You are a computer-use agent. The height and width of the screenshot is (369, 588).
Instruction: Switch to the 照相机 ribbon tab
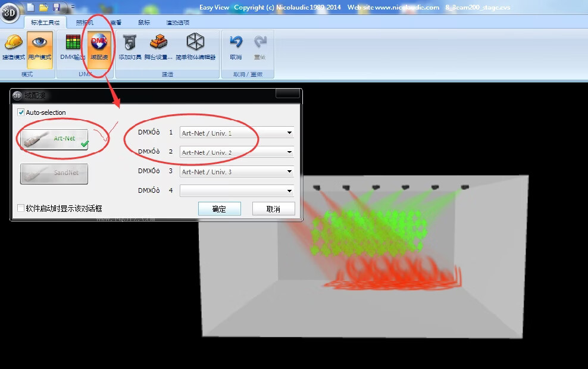[x=85, y=23]
